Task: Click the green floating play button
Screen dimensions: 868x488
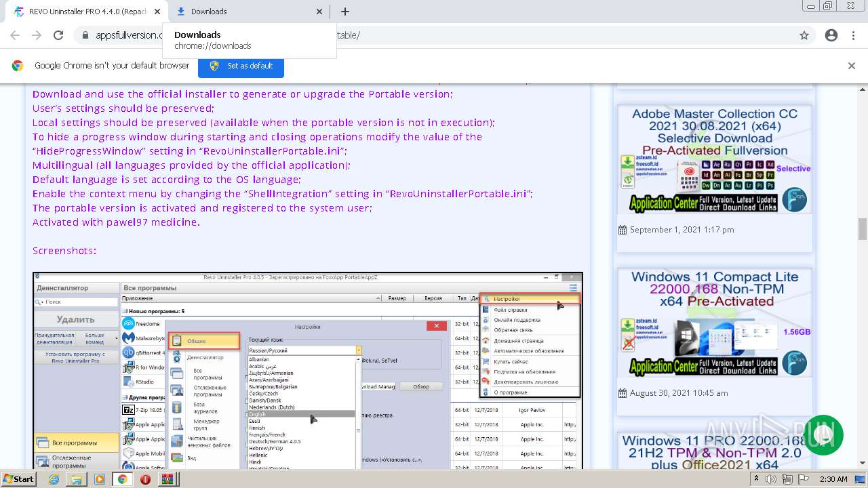Action: pyautogui.click(x=823, y=435)
